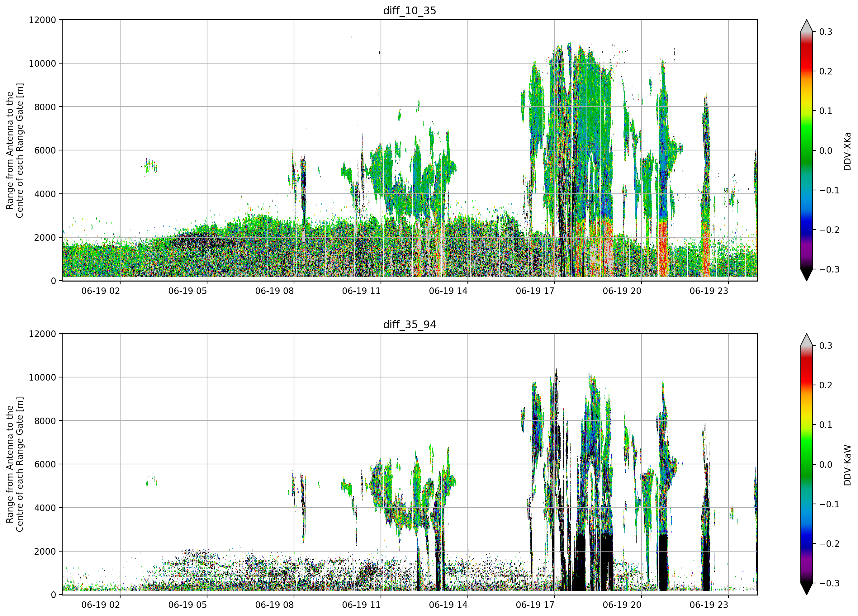Image resolution: width=858 pixels, height=616 pixels.
Task: Click the y-axis range label of diff_10_35 plot
Action: click(x=15, y=151)
